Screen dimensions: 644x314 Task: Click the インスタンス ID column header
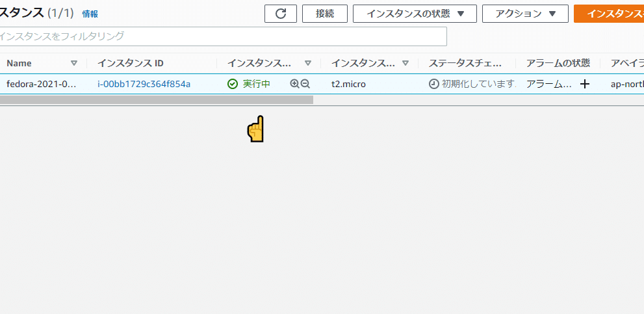coord(131,63)
